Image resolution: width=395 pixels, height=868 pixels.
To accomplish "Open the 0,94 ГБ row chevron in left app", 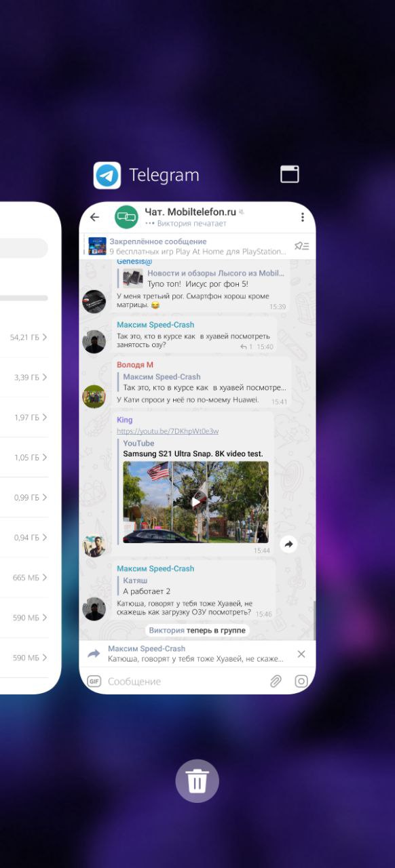I will tap(44, 537).
